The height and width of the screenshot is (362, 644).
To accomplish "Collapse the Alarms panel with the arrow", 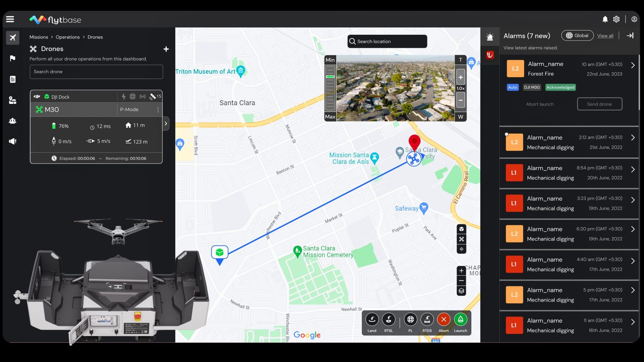I will 630,36.
